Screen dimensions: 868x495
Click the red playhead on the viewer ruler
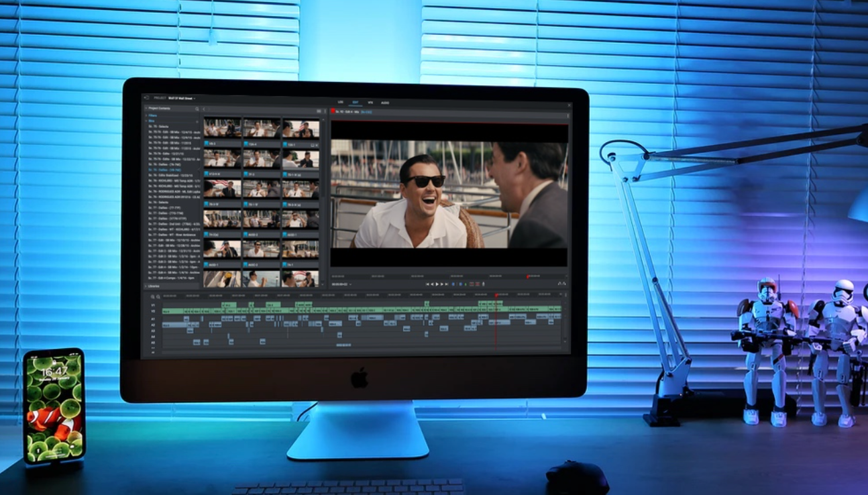(x=527, y=276)
